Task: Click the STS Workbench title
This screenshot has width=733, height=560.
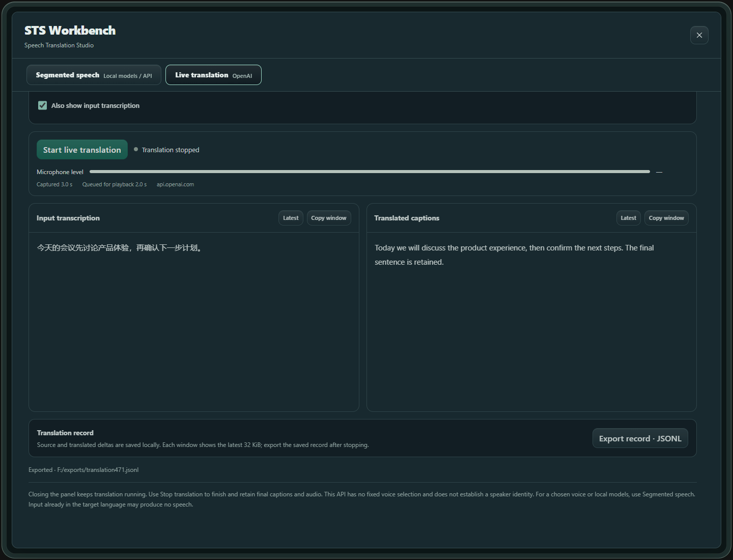Action: click(x=70, y=31)
